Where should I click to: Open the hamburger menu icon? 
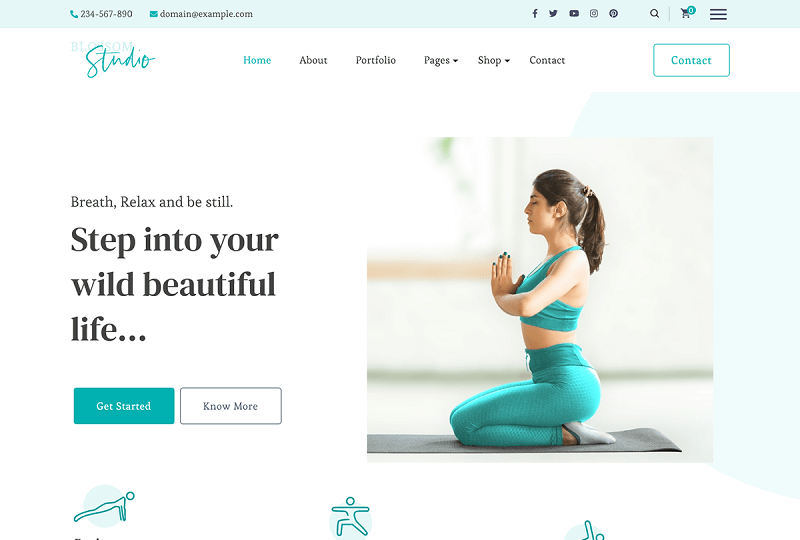coord(718,14)
